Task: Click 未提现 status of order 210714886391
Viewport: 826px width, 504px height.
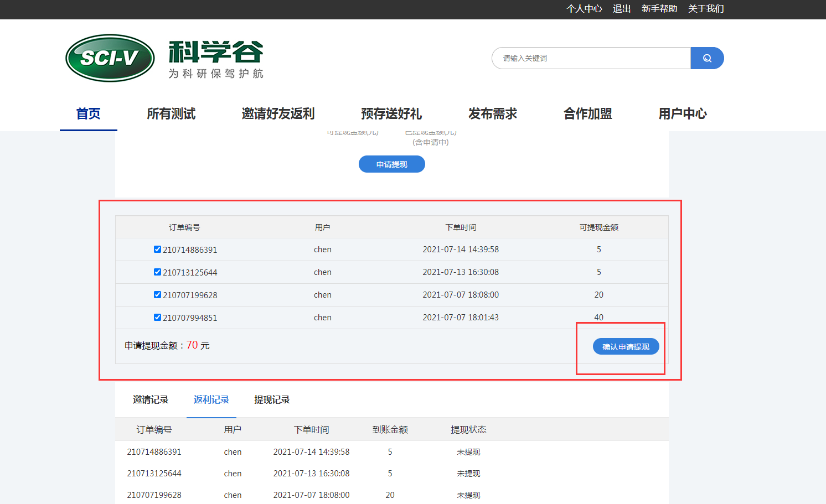Action: (x=468, y=452)
